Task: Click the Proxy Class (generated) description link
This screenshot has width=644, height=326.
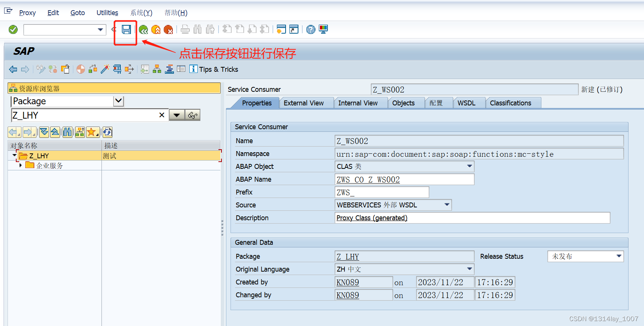Action: tap(372, 218)
